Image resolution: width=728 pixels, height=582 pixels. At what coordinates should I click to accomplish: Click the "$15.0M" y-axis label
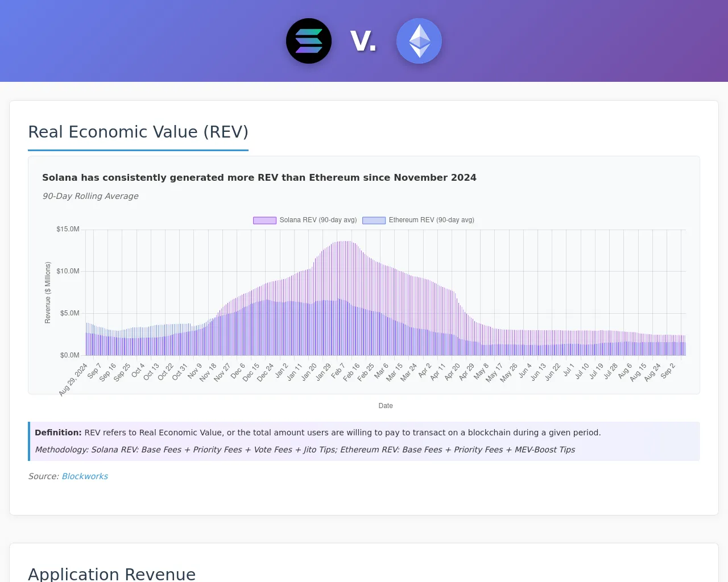(68, 229)
